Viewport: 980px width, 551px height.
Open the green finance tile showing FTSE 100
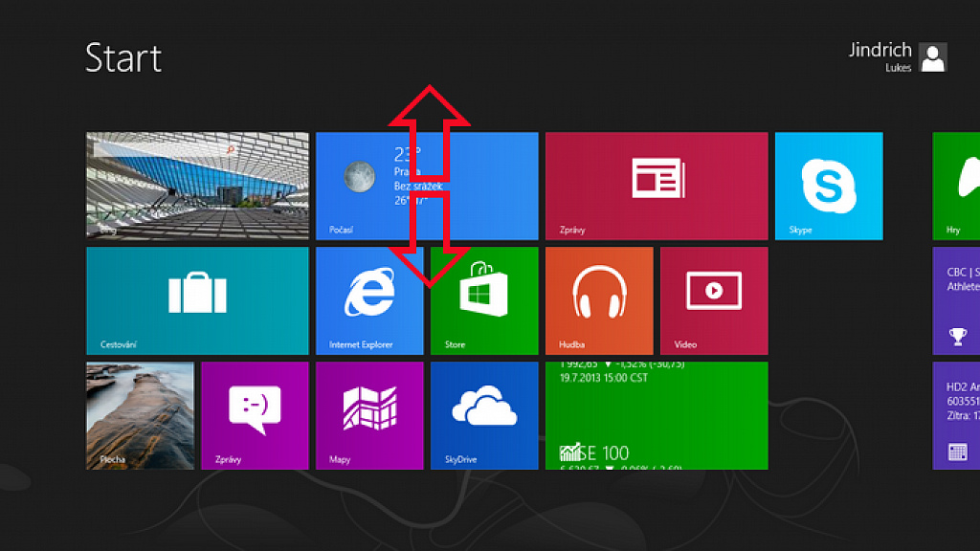pos(657,415)
